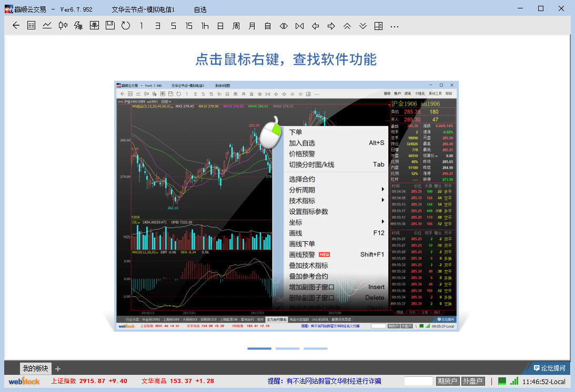Viewport: 575px width, 392px height.
Task: Uncheck 显示右侧盘口信息 in the menu
Action: 315,307
